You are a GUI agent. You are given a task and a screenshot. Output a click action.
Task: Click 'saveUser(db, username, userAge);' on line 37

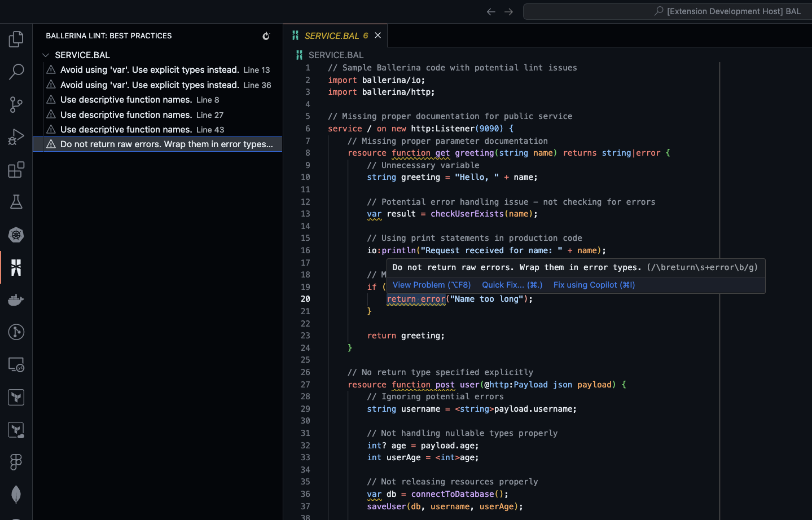[445, 506]
